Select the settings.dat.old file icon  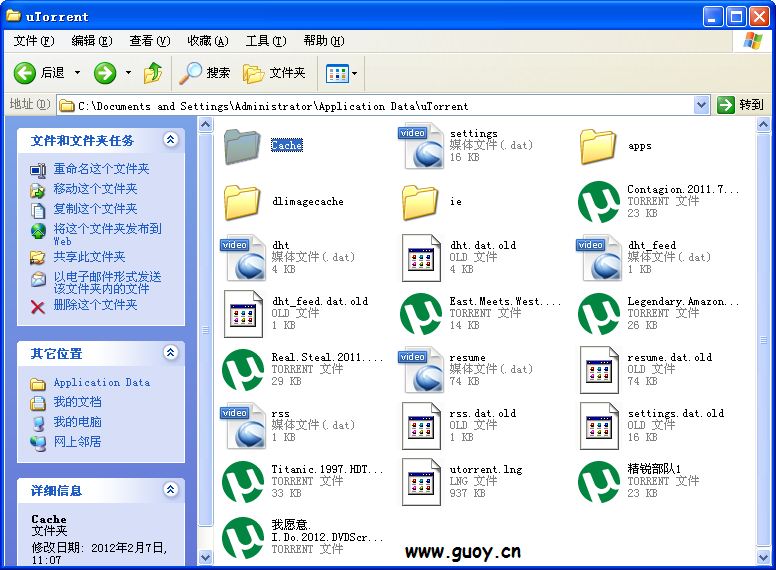click(599, 426)
